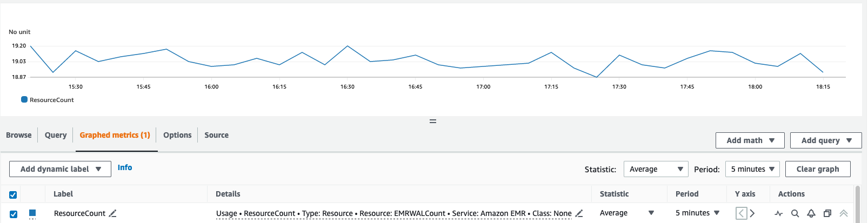Screen dimensions: 868x223
Task: Click the double chevron up icon in Actions
Action: [x=843, y=213]
